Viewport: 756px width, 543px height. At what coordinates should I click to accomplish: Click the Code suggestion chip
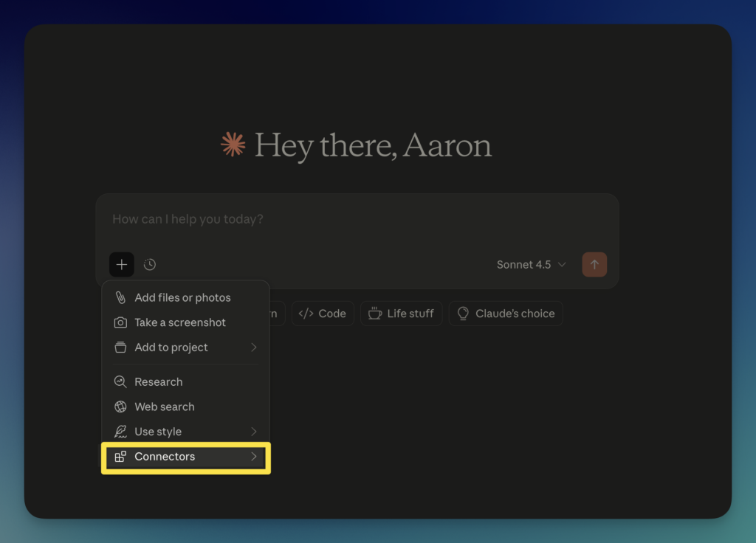click(x=323, y=314)
